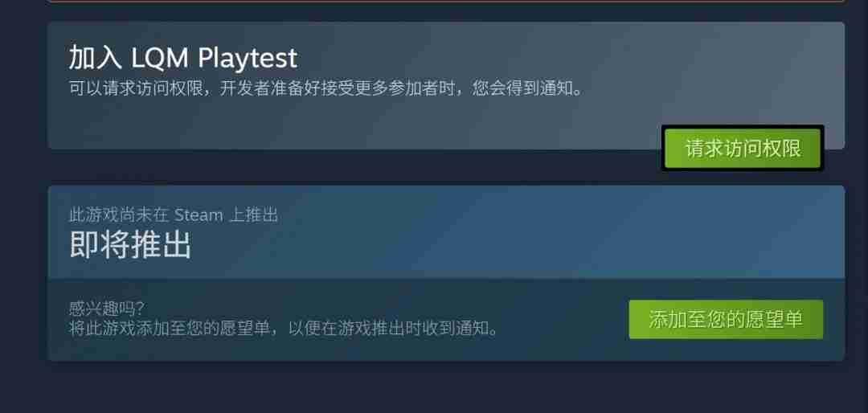The image size is (868, 413).
Task: Click the 请求访问权限 button
Action: 743,149
